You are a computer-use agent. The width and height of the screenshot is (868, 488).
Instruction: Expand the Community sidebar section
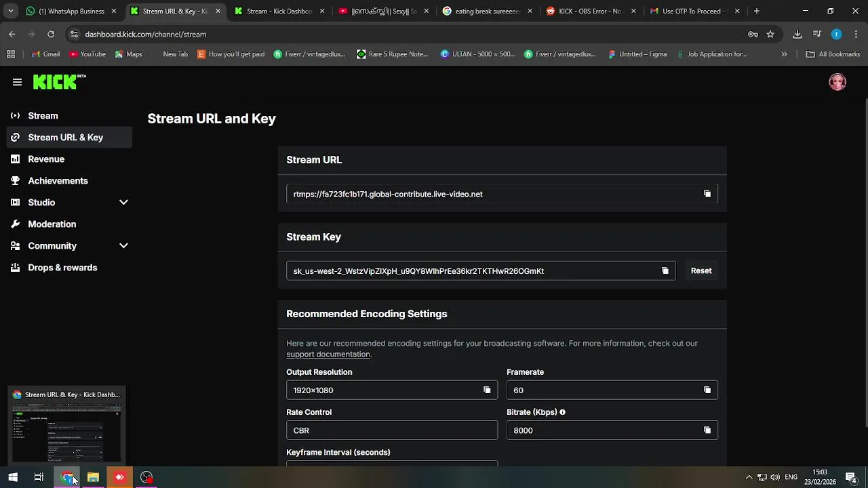[123, 246]
